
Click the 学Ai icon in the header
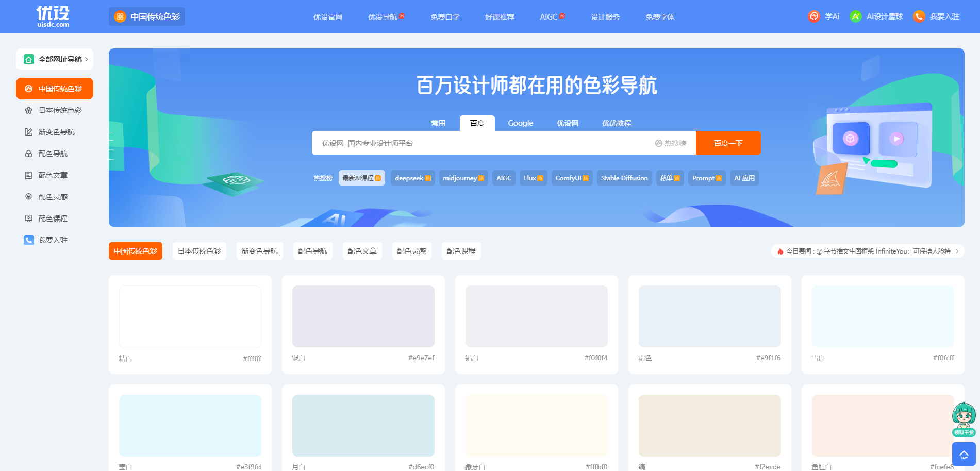[813, 16]
